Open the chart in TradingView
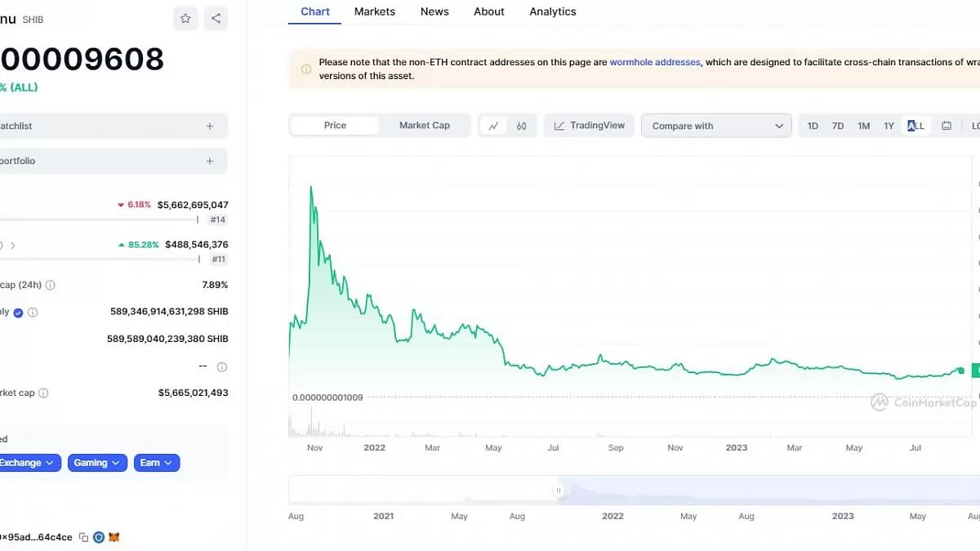 coord(589,125)
